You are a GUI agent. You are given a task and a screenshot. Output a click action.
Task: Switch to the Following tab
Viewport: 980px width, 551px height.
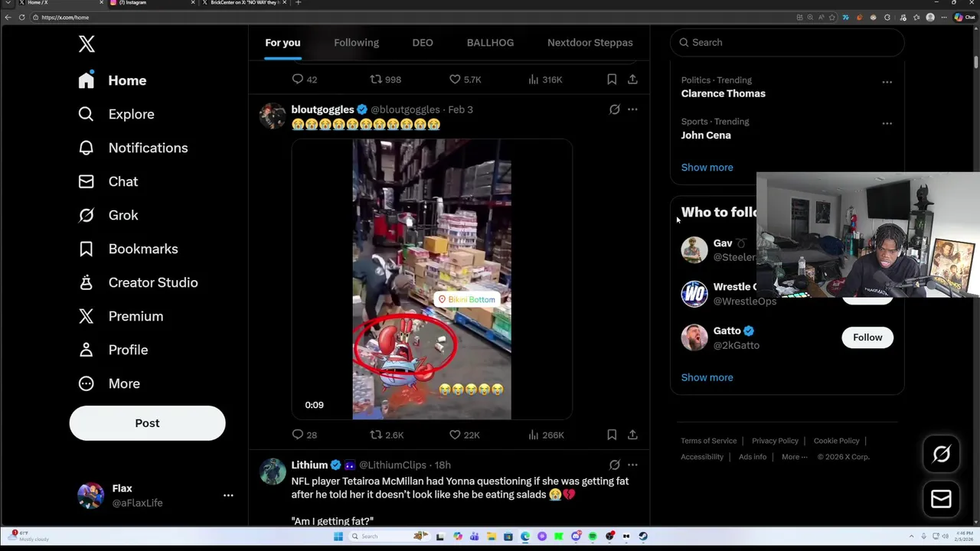click(356, 43)
